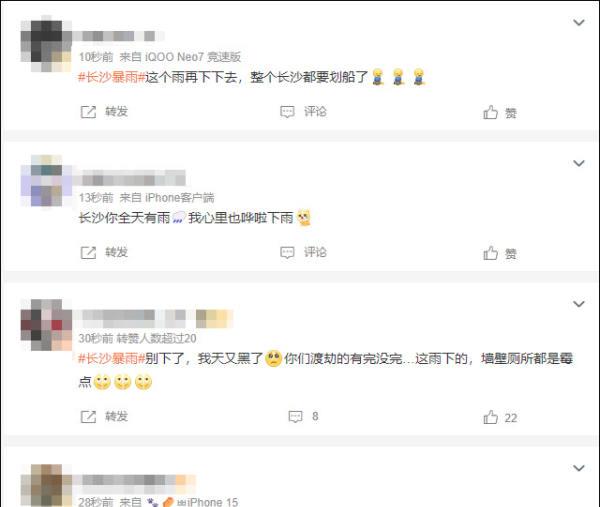The height and width of the screenshot is (507, 600).
Task: Open chevron menu on 28秒前 post
Action: [579, 468]
